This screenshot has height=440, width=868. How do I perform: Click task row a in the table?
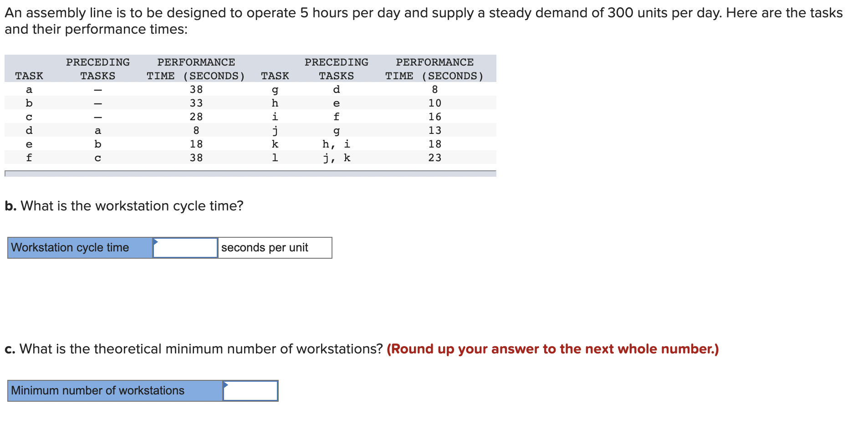coord(29,90)
